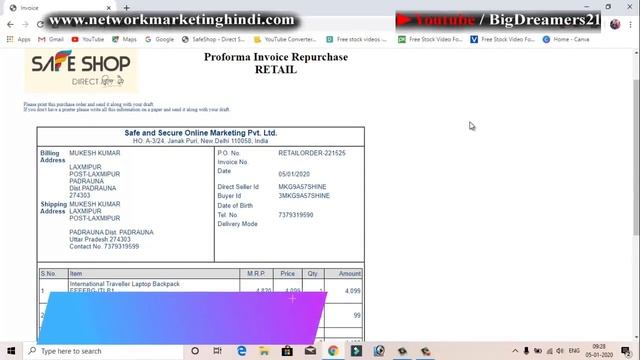The image size is (640, 360).
Task: Click the HO: A-3/24, Janak Puri address line
Action: 200,141
